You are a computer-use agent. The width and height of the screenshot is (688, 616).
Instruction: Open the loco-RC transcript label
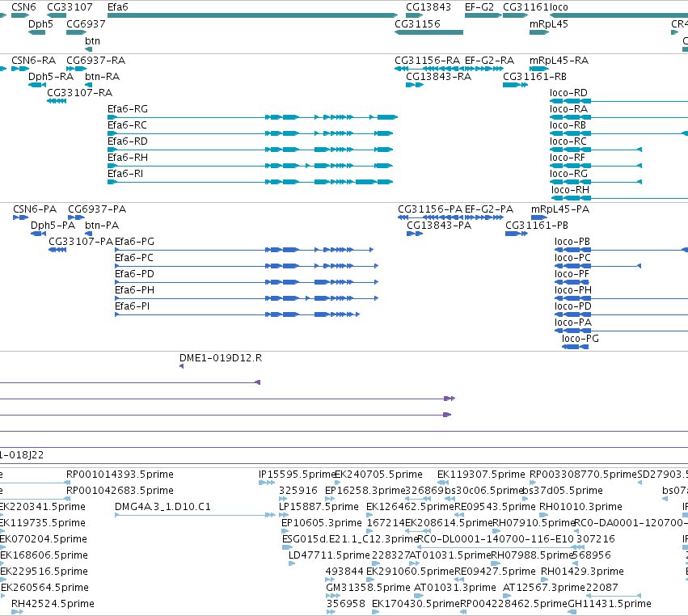[568, 141]
